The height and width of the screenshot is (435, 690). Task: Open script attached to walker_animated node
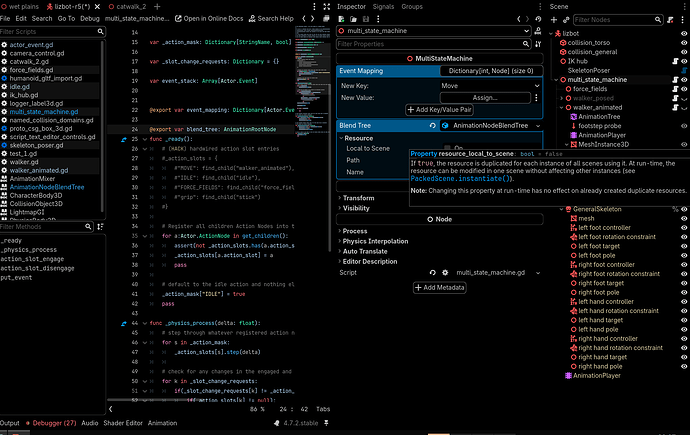[x=675, y=107]
